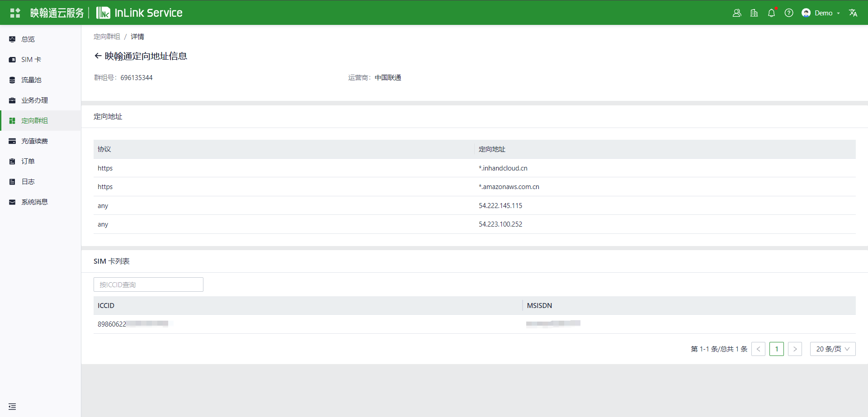Click the 系统消息 envelope icon
The image size is (868, 417).
(x=12, y=202)
